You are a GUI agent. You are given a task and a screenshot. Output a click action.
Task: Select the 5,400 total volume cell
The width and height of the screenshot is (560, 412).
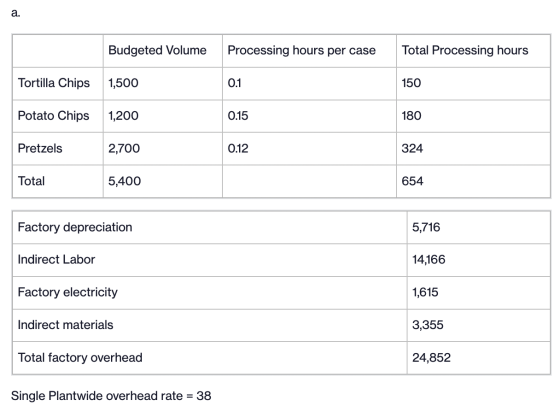[x=124, y=181]
